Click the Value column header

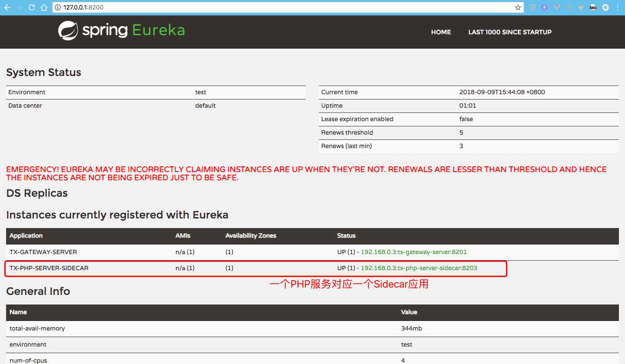point(409,312)
